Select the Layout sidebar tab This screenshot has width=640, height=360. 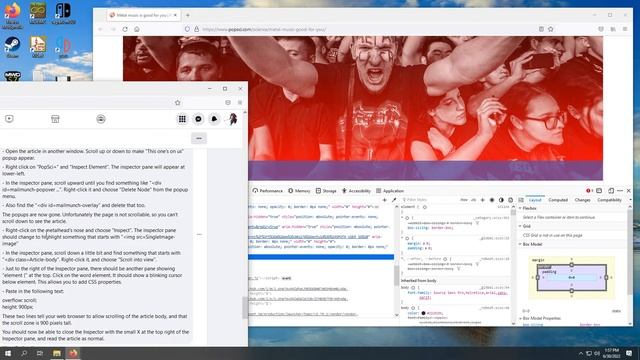click(535, 200)
